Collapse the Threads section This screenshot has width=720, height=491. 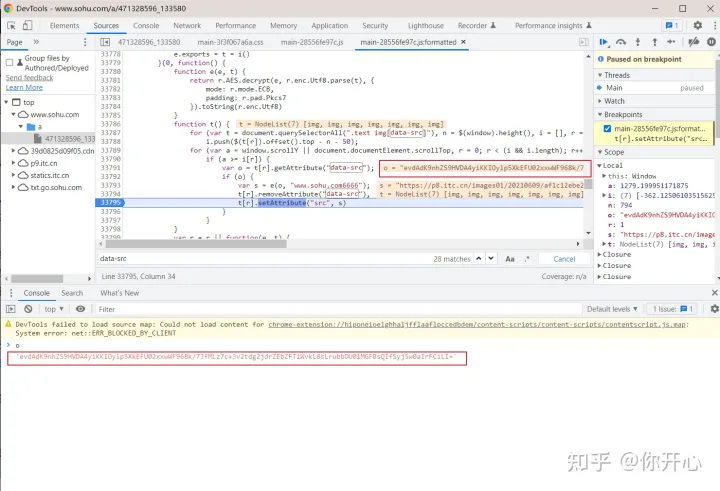616,75
